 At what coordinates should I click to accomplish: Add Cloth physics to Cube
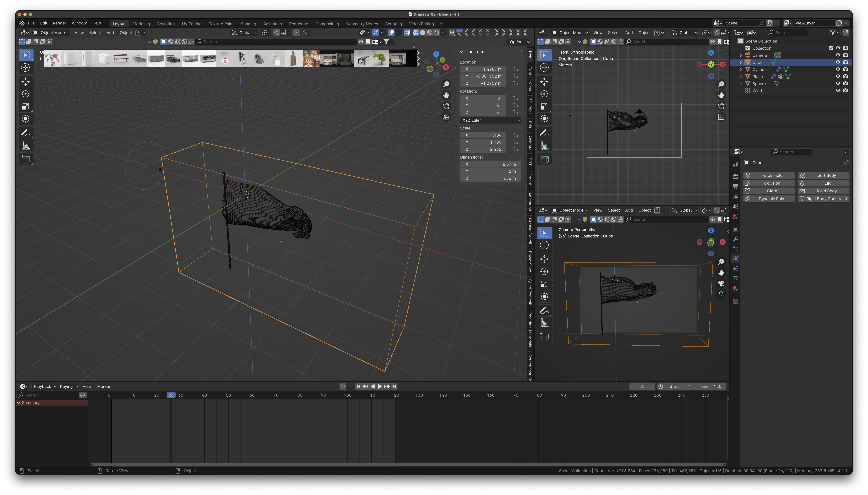click(x=769, y=191)
